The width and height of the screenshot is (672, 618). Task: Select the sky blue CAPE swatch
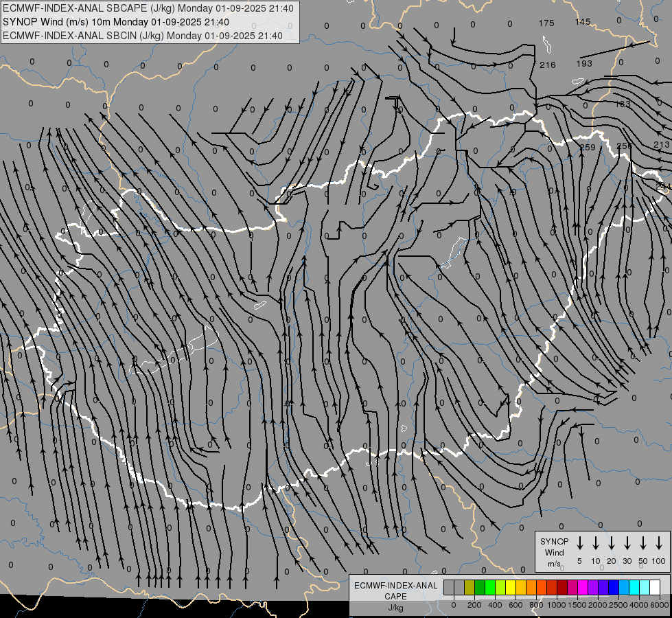point(625,587)
